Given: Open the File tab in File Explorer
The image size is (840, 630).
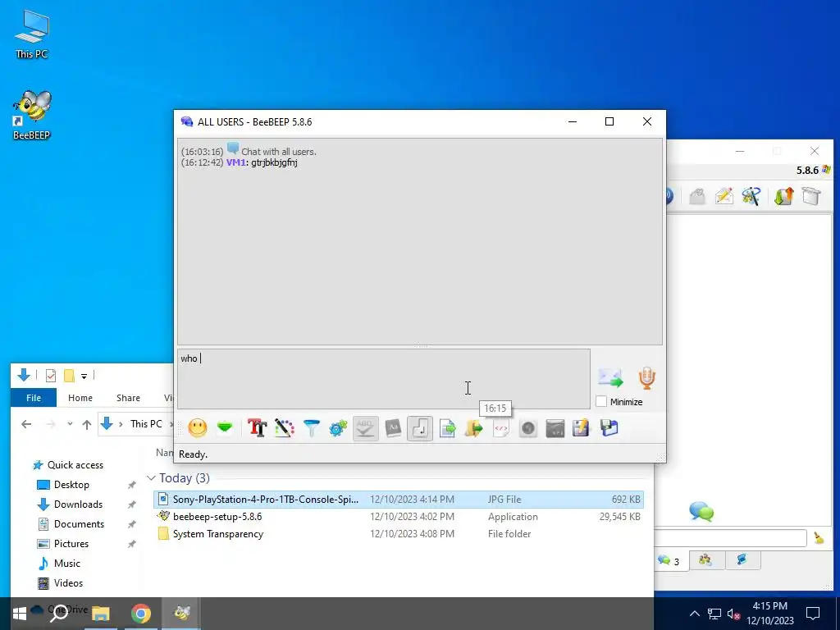Looking at the screenshot, I should tap(33, 398).
